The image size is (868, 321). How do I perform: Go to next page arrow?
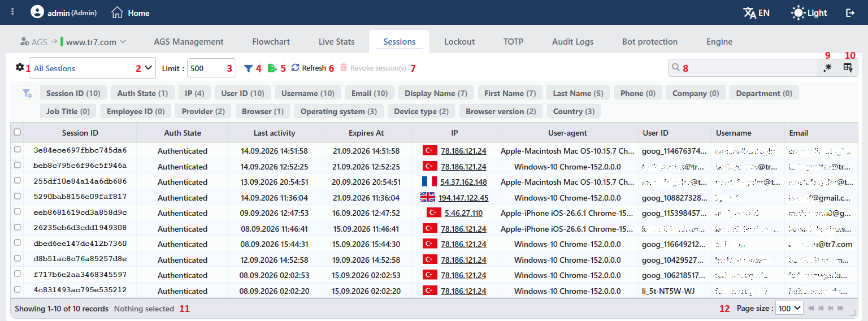[x=831, y=308]
